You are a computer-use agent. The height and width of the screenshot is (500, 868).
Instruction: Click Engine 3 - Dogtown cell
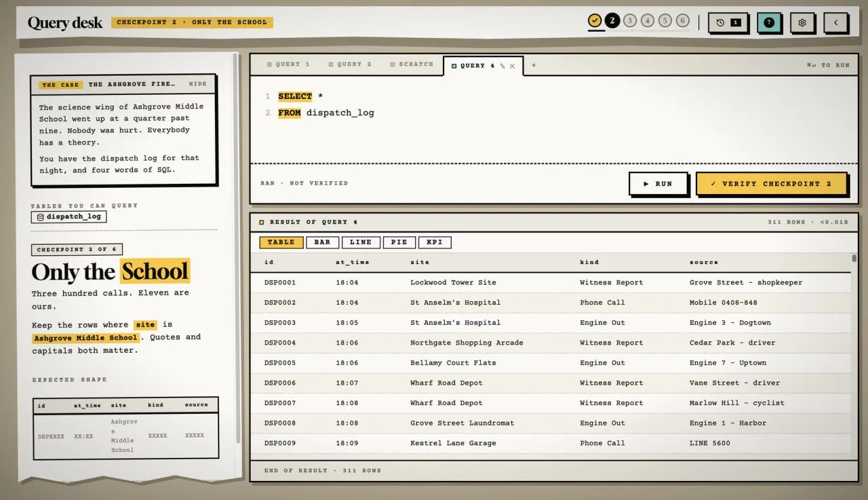coord(730,322)
